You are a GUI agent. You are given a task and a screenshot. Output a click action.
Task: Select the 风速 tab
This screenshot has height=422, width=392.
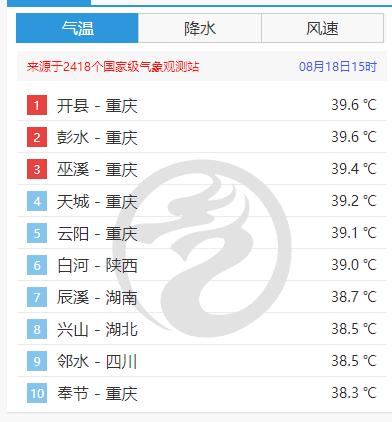click(x=322, y=28)
